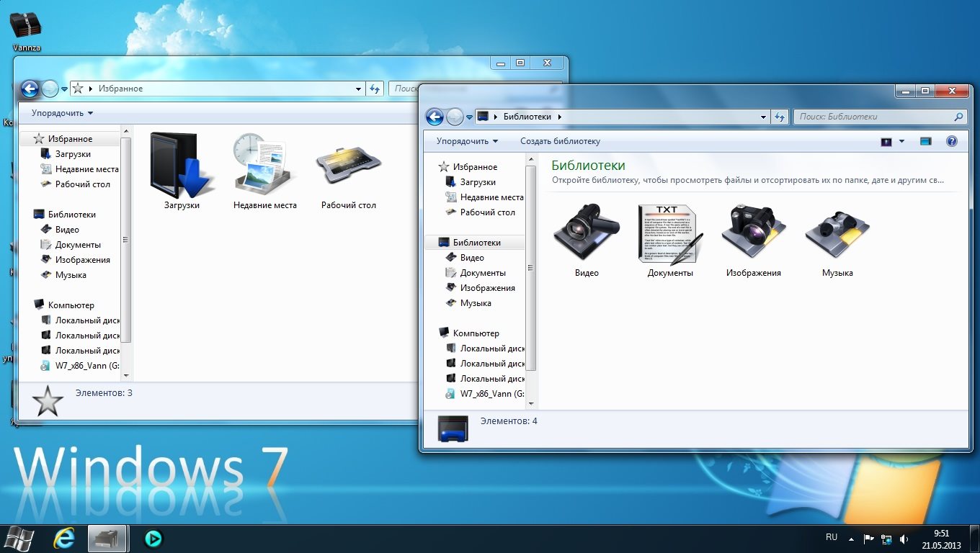
Task: Select Видео in Библиотеки window sidebar
Action: 472,258
